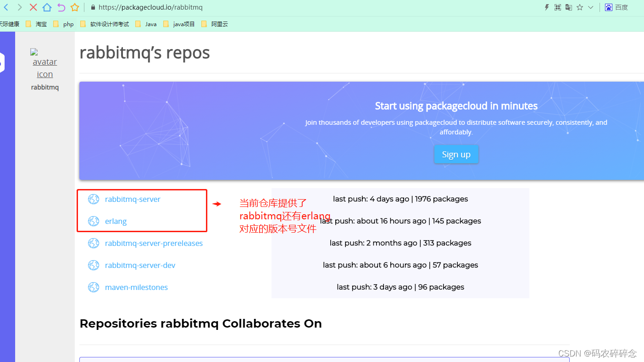
Task: Open the maven-milestones repository link
Action: click(x=136, y=287)
